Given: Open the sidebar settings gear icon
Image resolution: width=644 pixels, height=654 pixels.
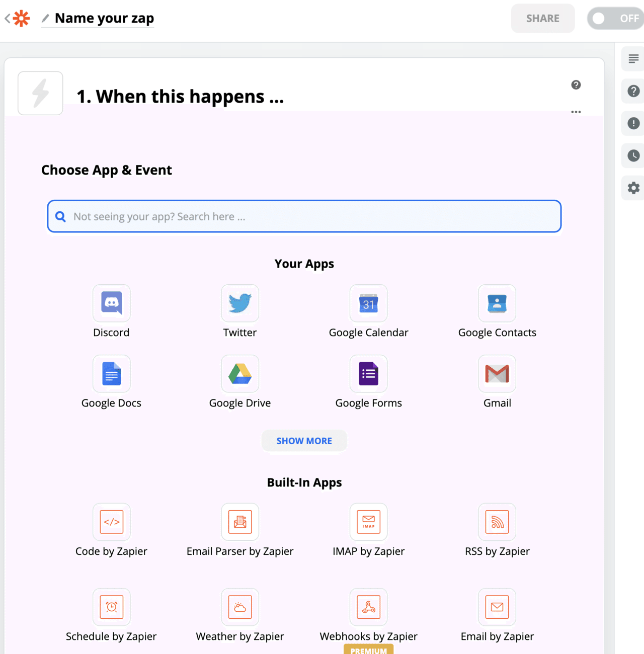Looking at the screenshot, I should pos(633,188).
